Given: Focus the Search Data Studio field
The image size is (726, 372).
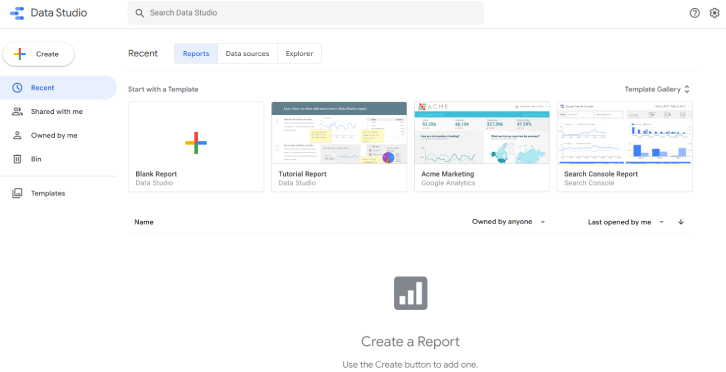Looking at the screenshot, I should click(x=306, y=13).
